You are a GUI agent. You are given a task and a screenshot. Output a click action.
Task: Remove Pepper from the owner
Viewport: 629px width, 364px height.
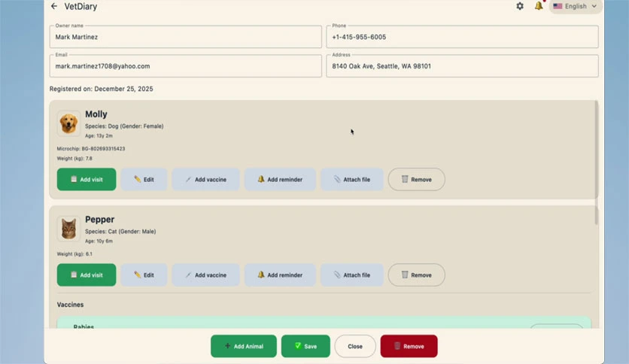click(416, 275)
